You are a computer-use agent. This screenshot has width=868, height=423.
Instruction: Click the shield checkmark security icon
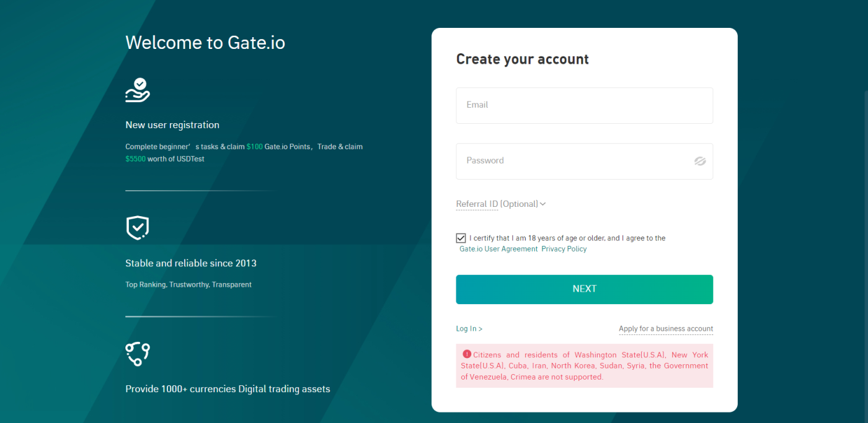point(138,228)
